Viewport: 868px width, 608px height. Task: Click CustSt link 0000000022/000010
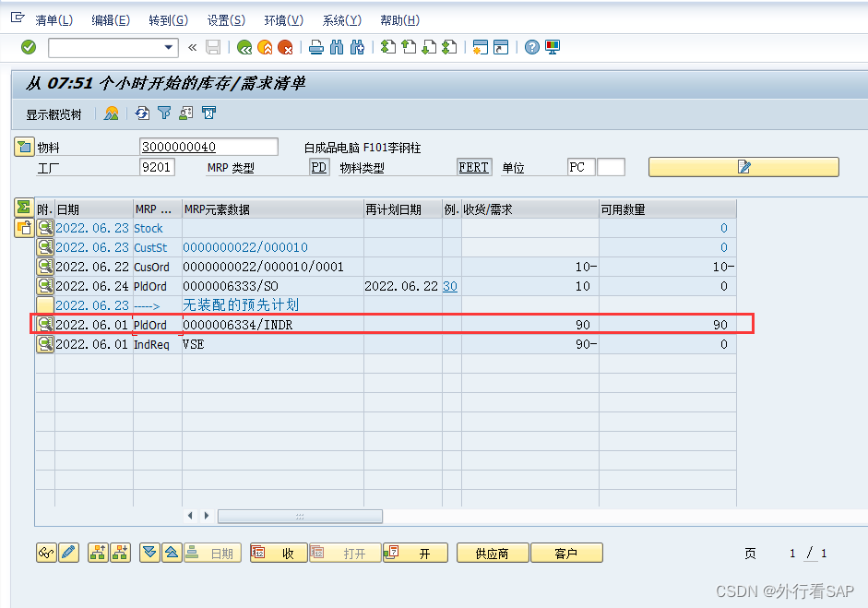click(x=245, y=247)
